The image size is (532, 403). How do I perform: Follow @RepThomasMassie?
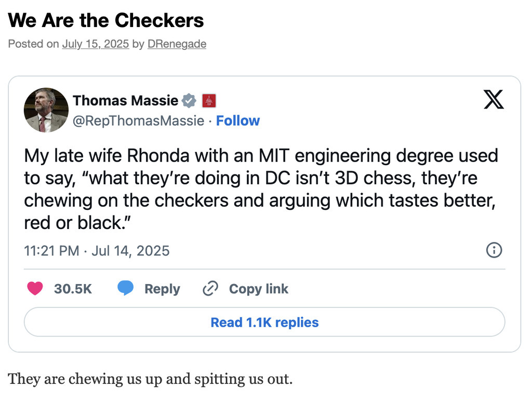238,120
